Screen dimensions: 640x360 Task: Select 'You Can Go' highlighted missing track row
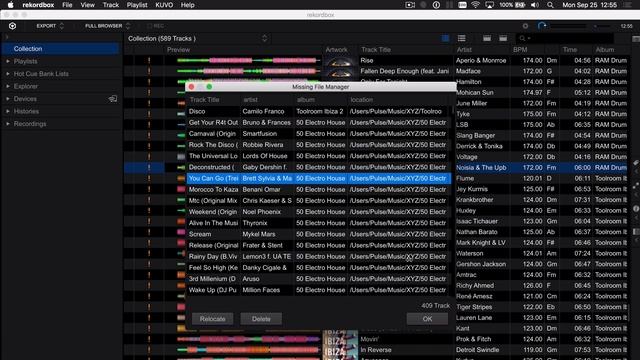coord(319,178)
